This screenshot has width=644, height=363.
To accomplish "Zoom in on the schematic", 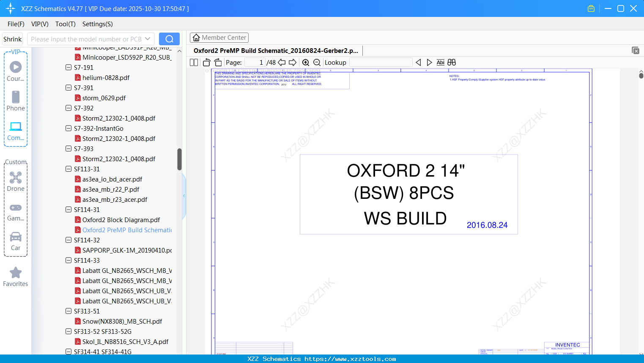I will pyautogui.click(x=306, y=63).
